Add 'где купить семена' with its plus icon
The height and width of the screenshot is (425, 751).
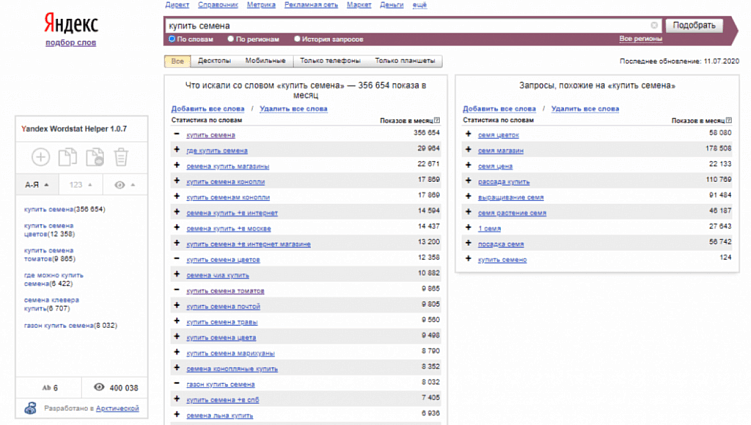177,149
